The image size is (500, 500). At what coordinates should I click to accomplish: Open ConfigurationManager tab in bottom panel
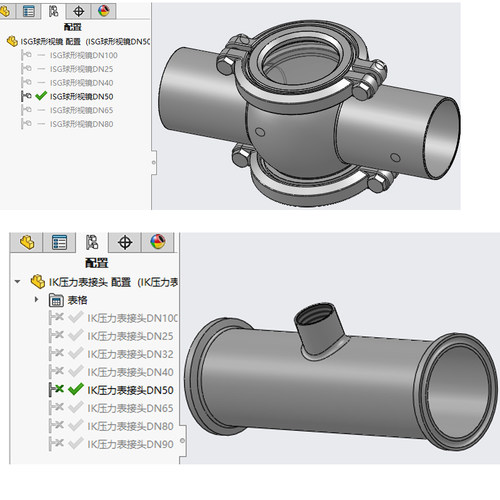click(x=92, y=242)
